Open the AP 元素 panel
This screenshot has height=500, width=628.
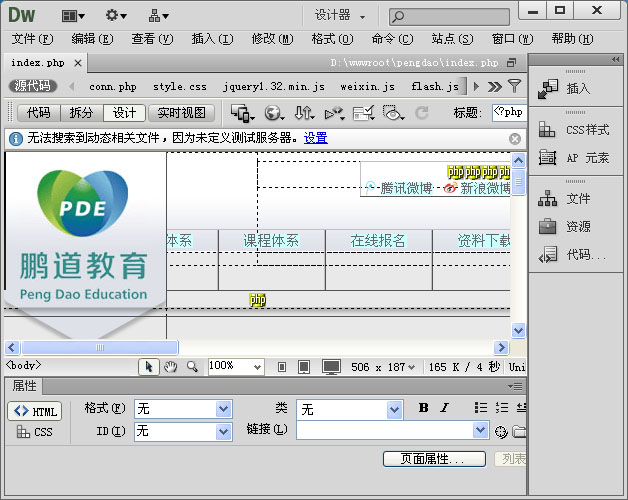(576, 158)
